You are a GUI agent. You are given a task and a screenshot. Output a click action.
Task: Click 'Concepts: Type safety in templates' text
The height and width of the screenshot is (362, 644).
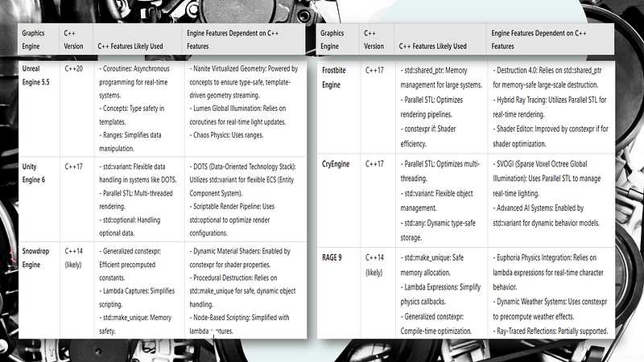click(131, 115)
